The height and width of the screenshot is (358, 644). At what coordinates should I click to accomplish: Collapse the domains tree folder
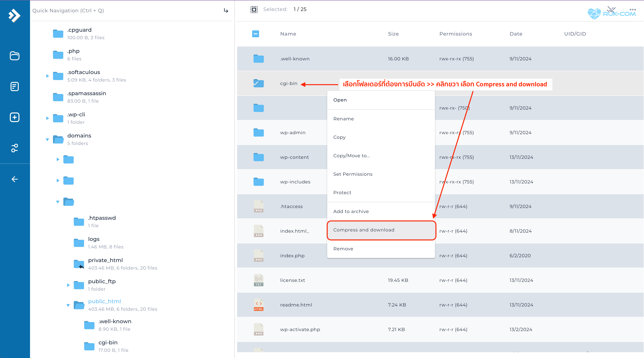coord(47,140)
